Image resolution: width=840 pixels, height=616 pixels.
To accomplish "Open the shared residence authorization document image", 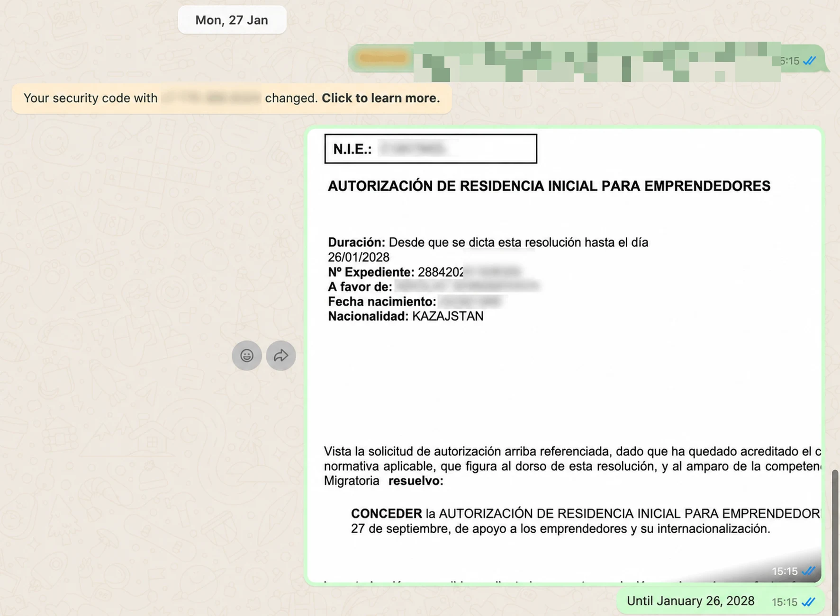I will pyautogui.click(x=564, y=356).
